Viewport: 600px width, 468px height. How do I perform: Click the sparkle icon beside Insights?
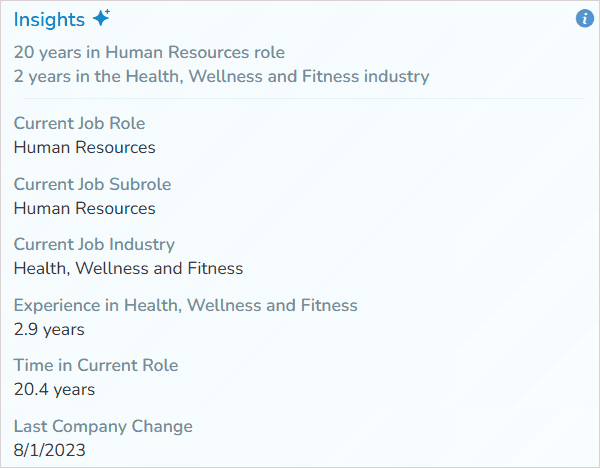coord(101,19)
